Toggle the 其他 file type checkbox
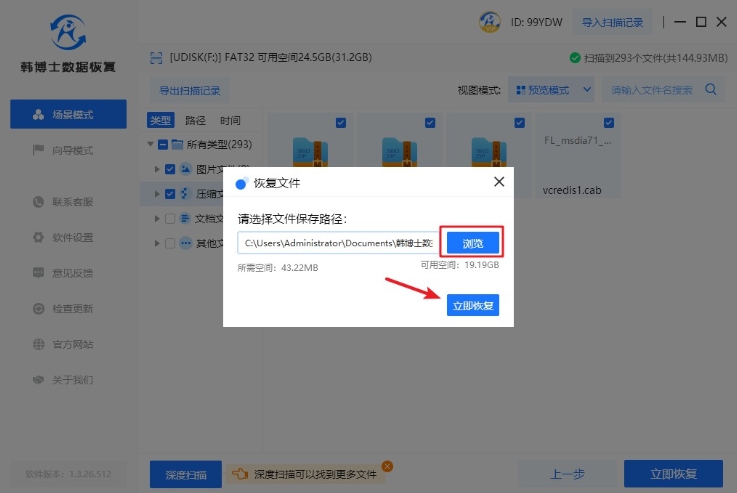Image resolution: width=737 pixels, height=493 pixels. click(x=170, y=243)
